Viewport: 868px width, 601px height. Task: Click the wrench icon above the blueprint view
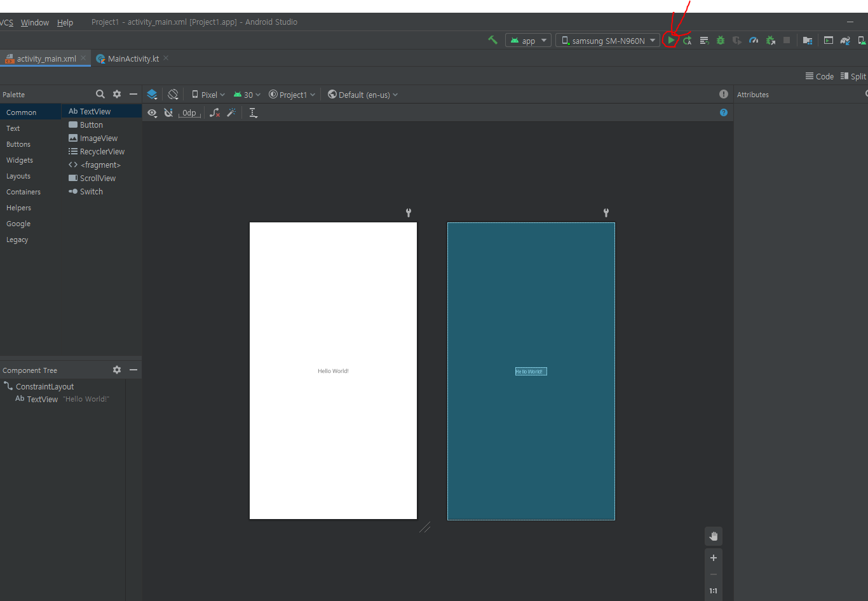tap(606, 213)
